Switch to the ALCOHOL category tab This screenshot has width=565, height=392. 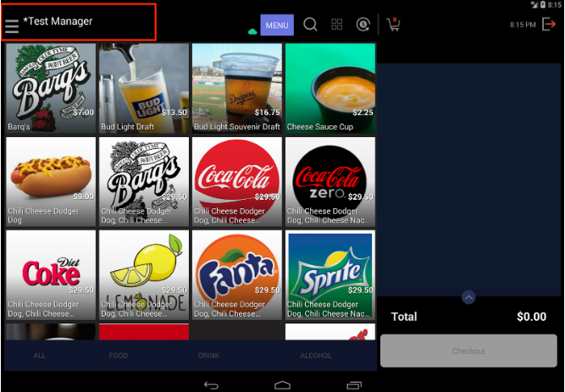click(316, 356)
